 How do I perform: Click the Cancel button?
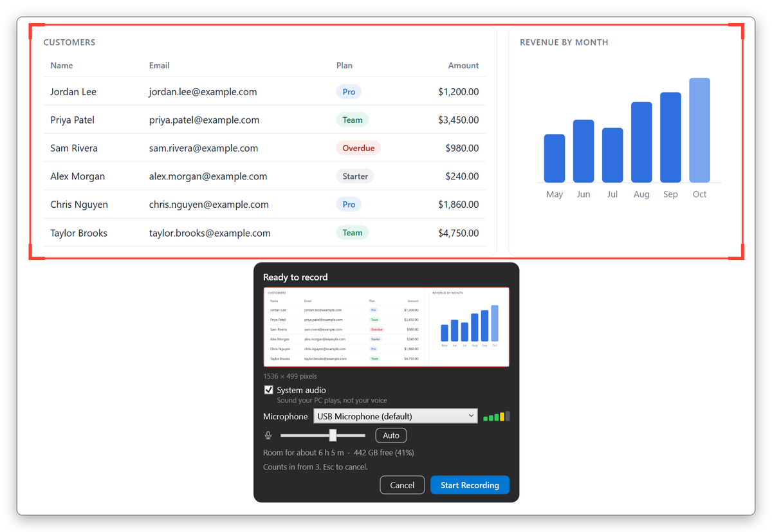tap(402, 485)
